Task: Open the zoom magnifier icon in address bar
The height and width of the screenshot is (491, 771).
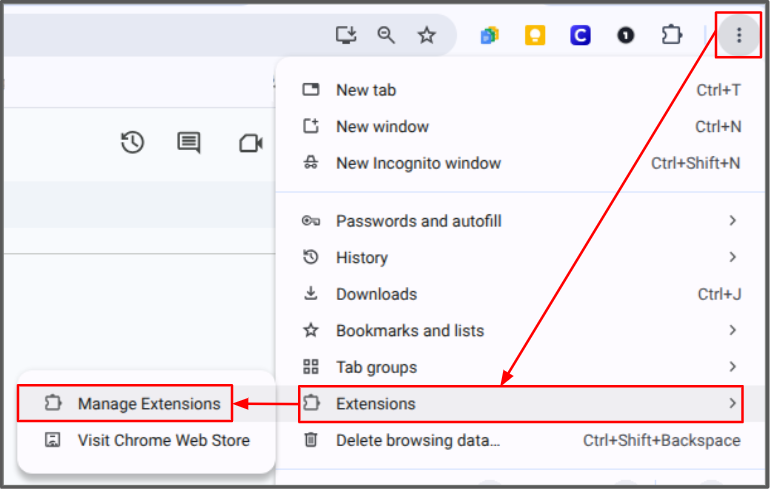Action: click(386, 35)
